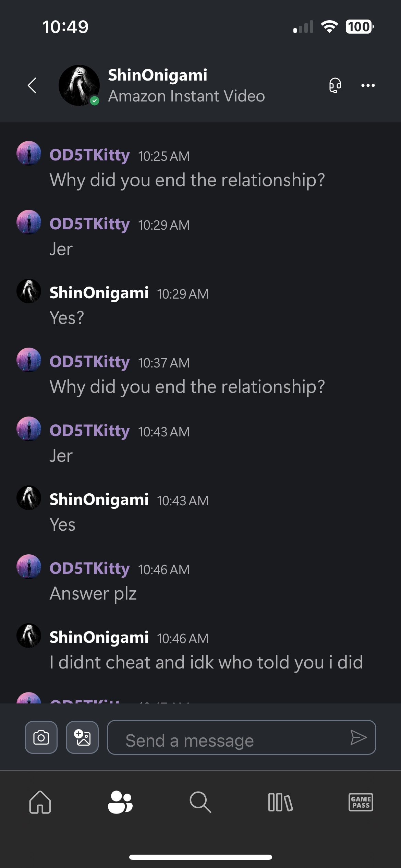
Task: Go to the Home tab
Action: pyautogui.click(x=40, y=802)
